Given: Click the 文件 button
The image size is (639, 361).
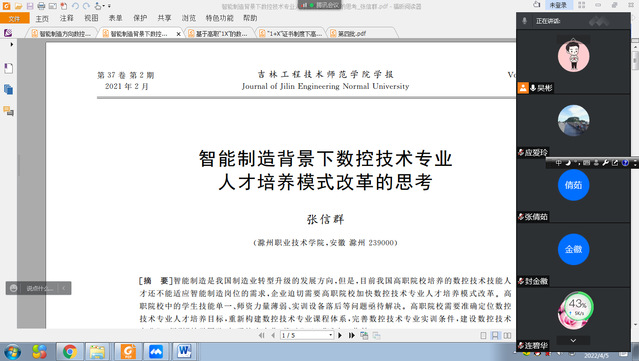Looking at the screenshot, I should click(x=15, y=18).
